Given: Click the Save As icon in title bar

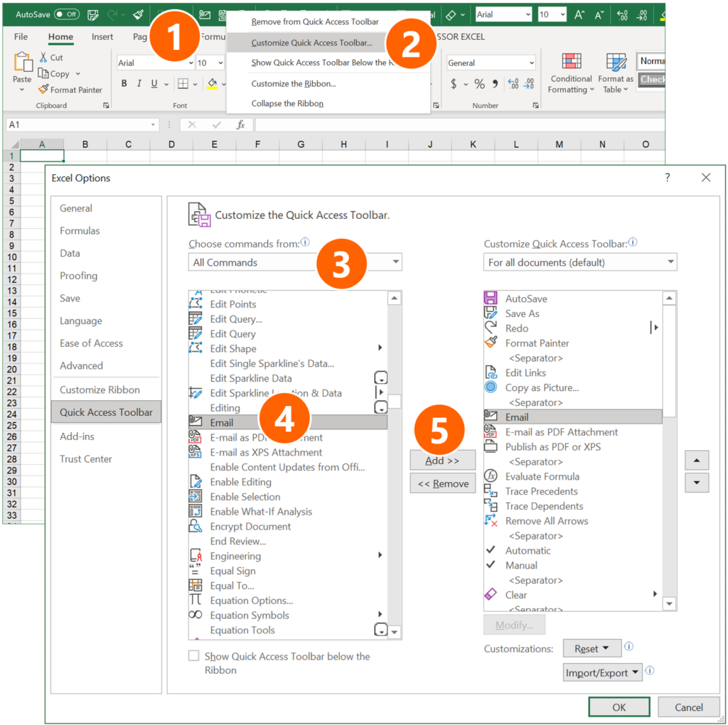Looking at the screenshot, I should [x=93, y=15].
